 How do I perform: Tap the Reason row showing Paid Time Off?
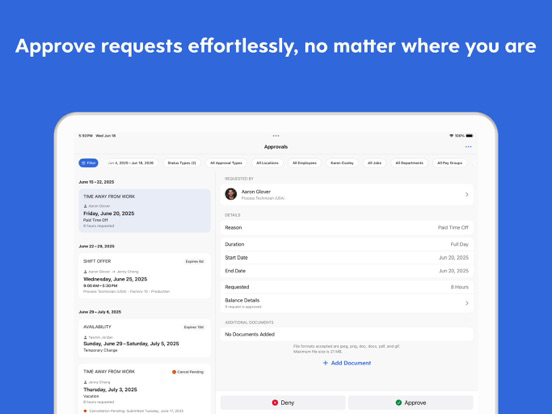tap(347, 227)
